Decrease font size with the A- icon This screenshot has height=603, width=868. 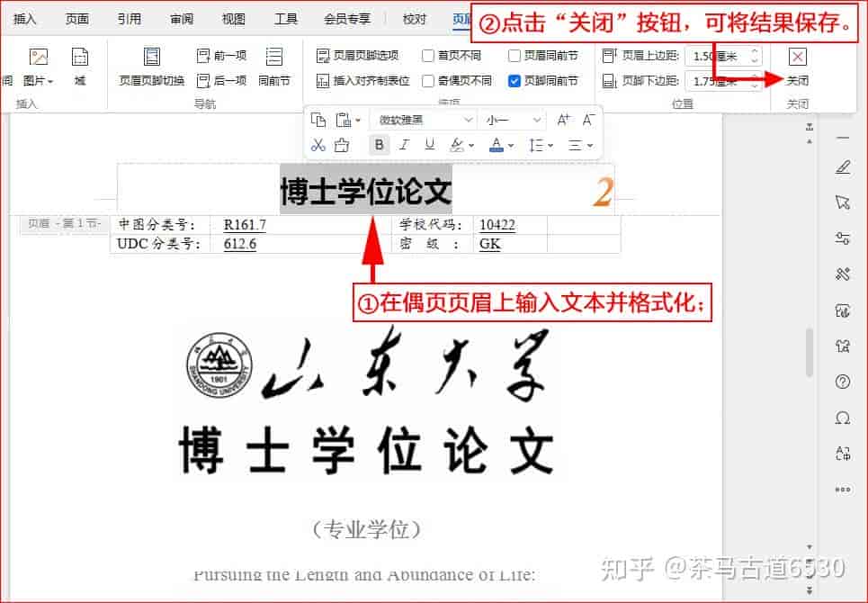[x=588, y=120]
